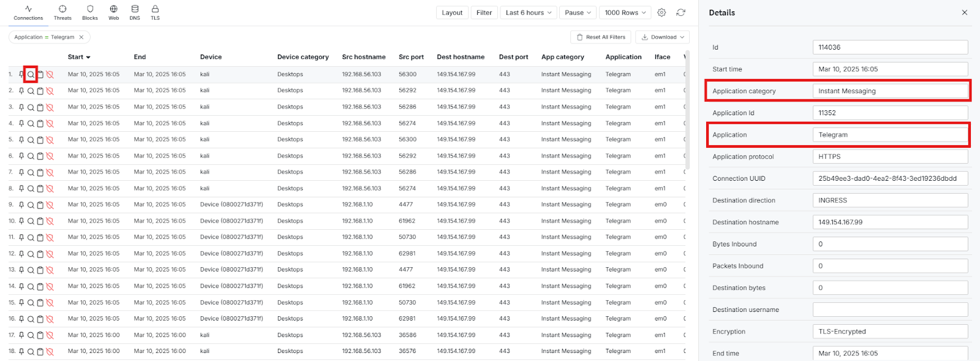Click the Application Id field 11352
The width and height of the screenshot is (980, 361).
(890, 113)
